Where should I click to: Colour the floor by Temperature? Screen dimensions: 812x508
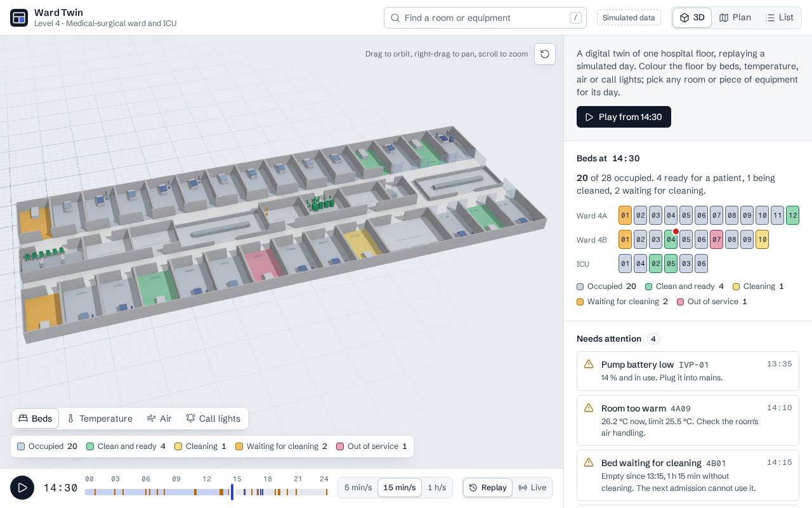point(100,418)
